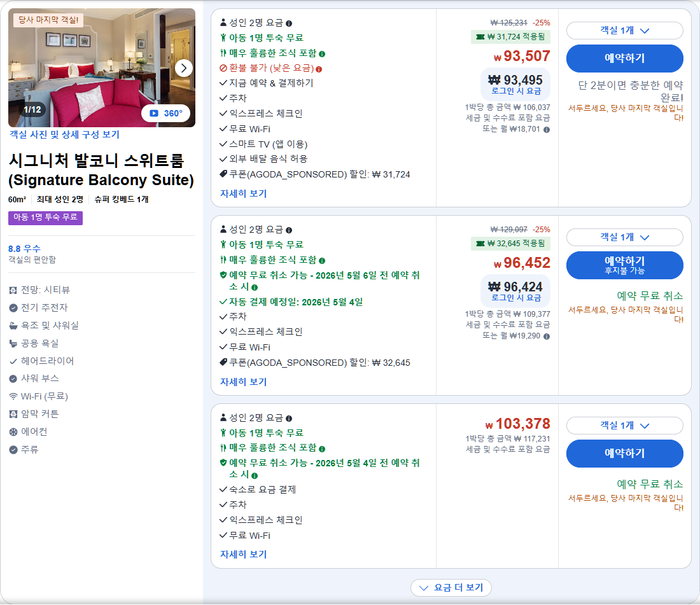Viewport: 700px width, 605px height.
Task: Click 외부 배달 음식 허용 text
Action: click(269, 159)
